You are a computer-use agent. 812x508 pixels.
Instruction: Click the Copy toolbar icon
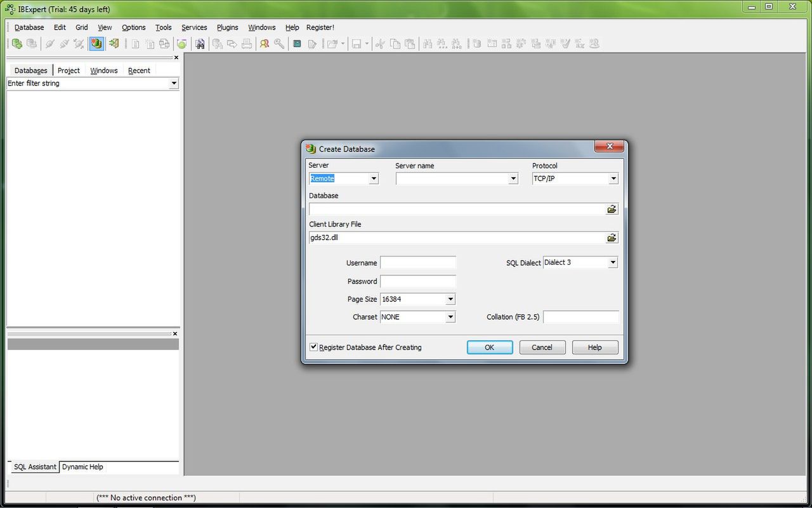(395, 44)
